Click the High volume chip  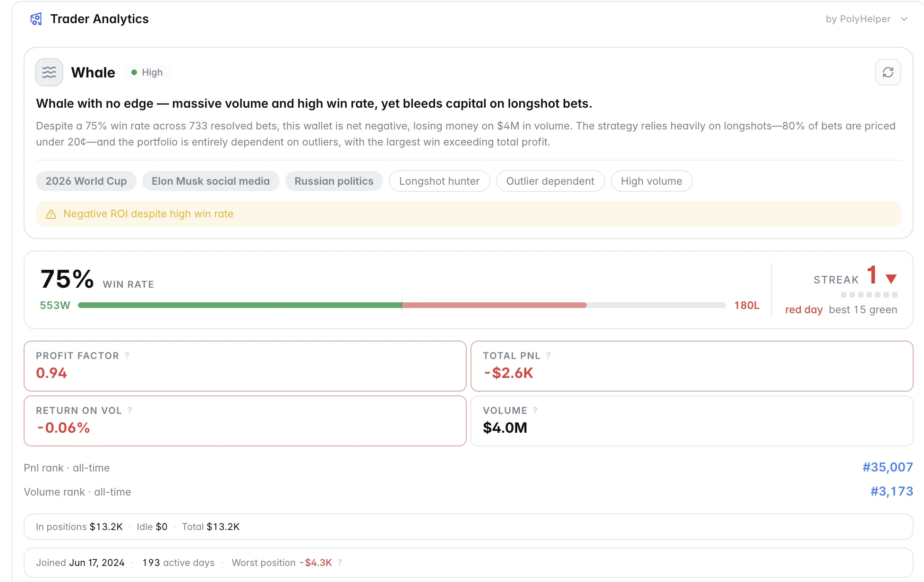651,181
